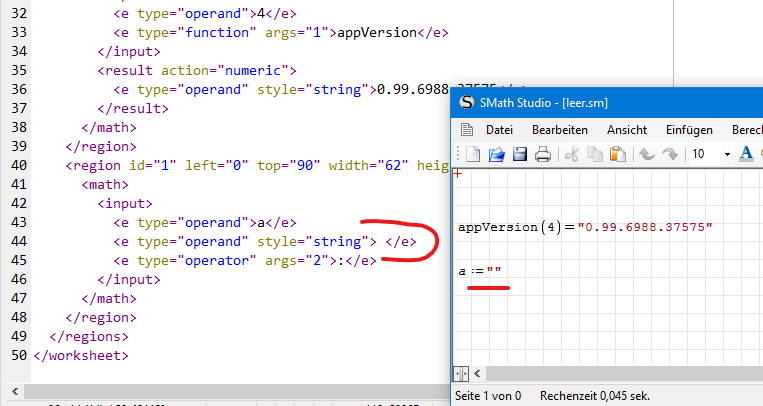This screenshot has height=406, width=763.
Task: Select the appVersion(4) expression in worksheet
Action: 509,227
